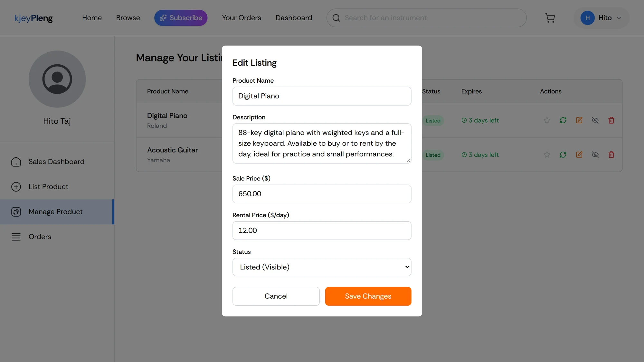
Task: Click the profile picture placeholder
Action: (57, 79)
